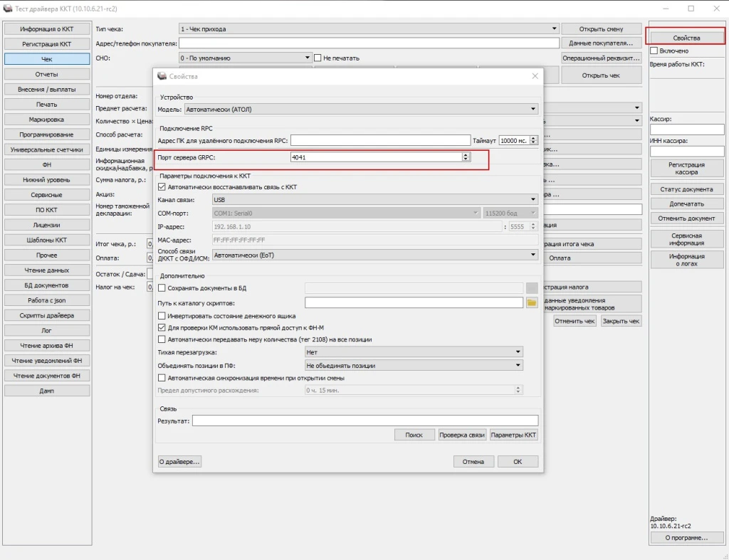This screenshot has height=560, width=729.
Task: Toggle automatic reconnect to ККТ checkbox
Action: [x=162, y=187]
